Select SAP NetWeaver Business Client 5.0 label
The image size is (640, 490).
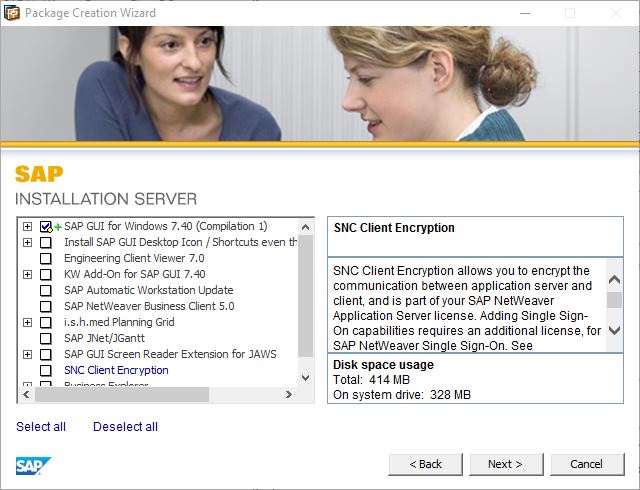(x=149, y=306)
